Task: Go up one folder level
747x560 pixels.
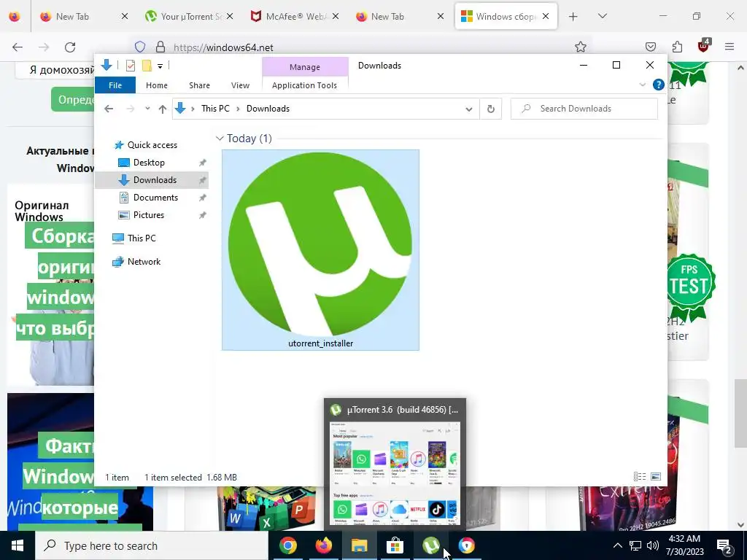Action: coord(163,109)
